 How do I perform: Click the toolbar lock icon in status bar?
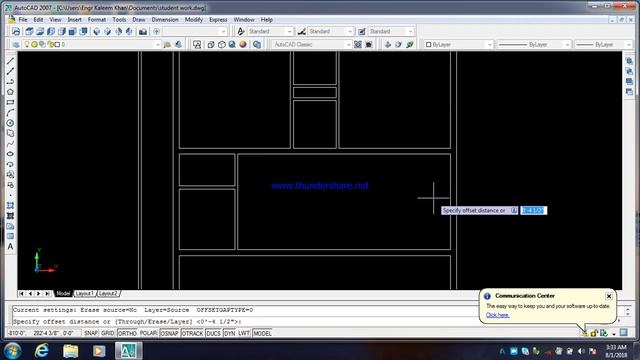(x=594, y=333)
